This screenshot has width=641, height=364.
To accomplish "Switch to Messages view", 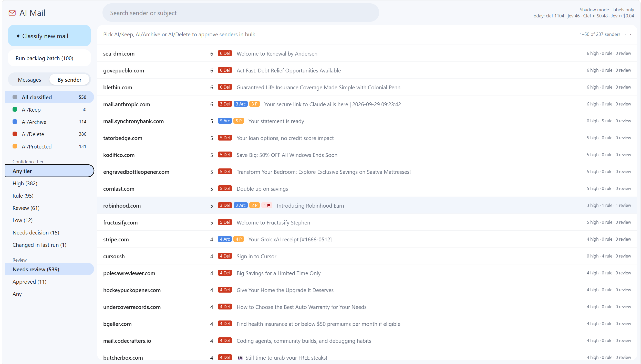I will pos(29,80).
